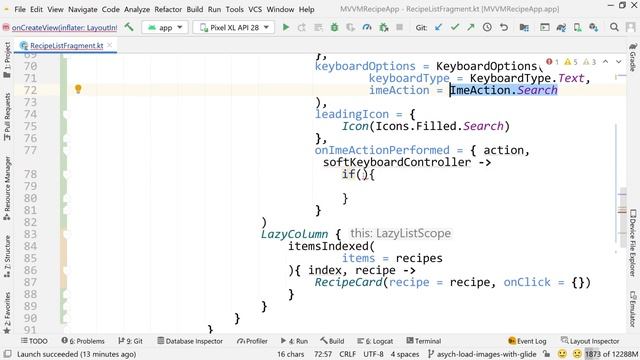Click the memory indicator 1873 of 12288M

611,354
